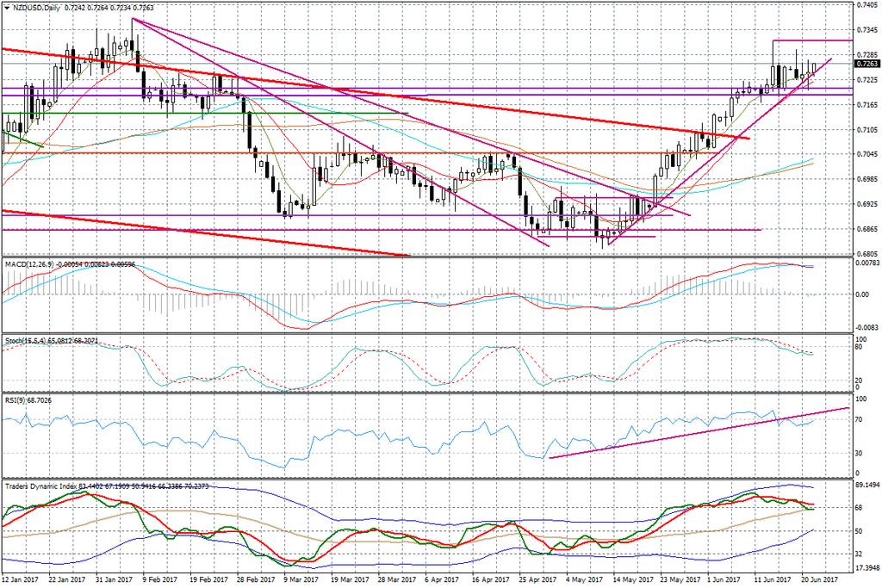Click price axis label 0.7165
Image resolution: width=882 pixels, height=588 pixels.
click(866, 104)
